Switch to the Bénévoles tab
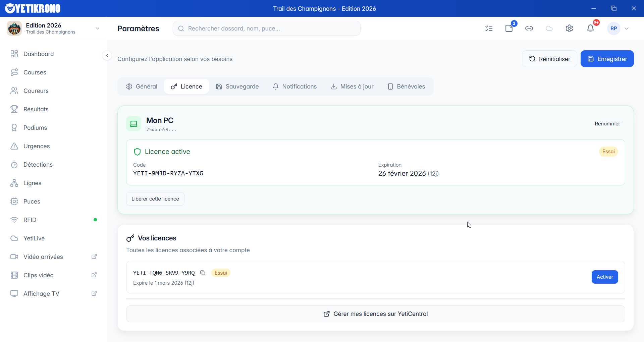Screen dimensions: 644x342 click(406, 87)
